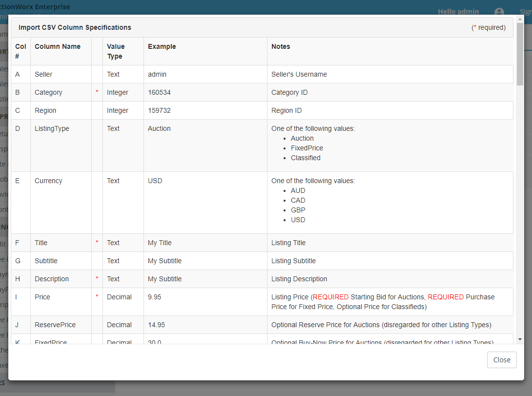Click the 'Classified' bullet in ListingType notes
Screen dimensions: 532x396
pos(306,158)
